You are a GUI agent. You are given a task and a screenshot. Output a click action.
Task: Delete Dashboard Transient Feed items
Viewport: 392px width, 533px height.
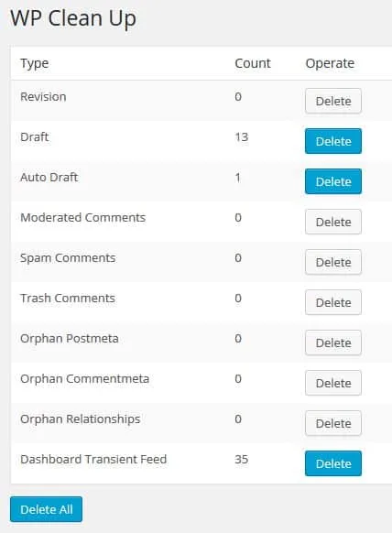(333, 463)
